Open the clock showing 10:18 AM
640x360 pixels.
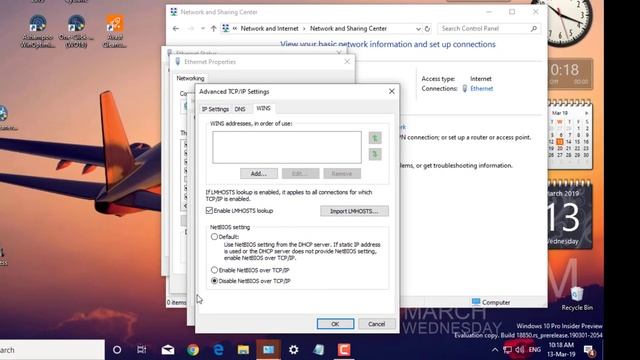561,350
